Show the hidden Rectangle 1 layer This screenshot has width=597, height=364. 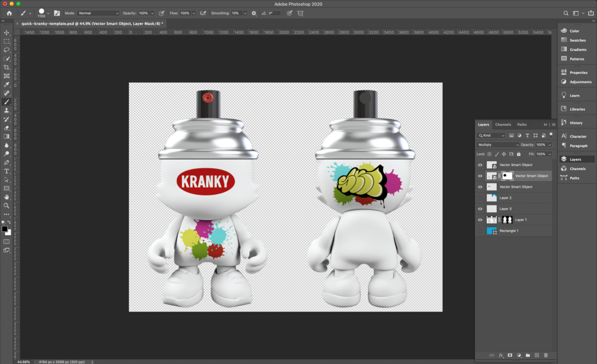[x=480, y=231]
